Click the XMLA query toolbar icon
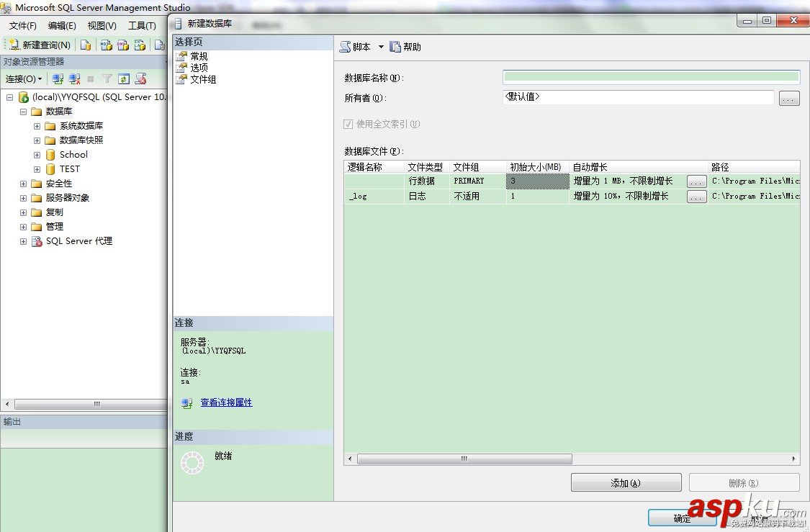810x532 pixels. coord(140,45)
